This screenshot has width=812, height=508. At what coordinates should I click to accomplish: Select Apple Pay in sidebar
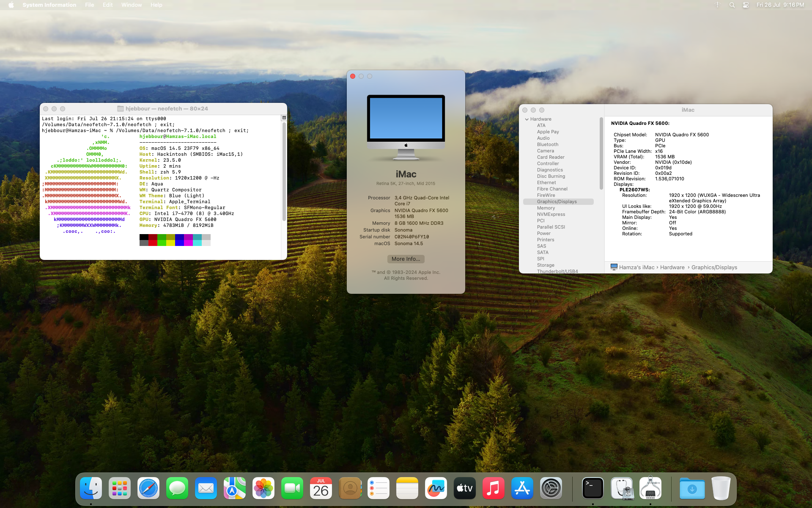pyautogui.click(x=548, y=132)
